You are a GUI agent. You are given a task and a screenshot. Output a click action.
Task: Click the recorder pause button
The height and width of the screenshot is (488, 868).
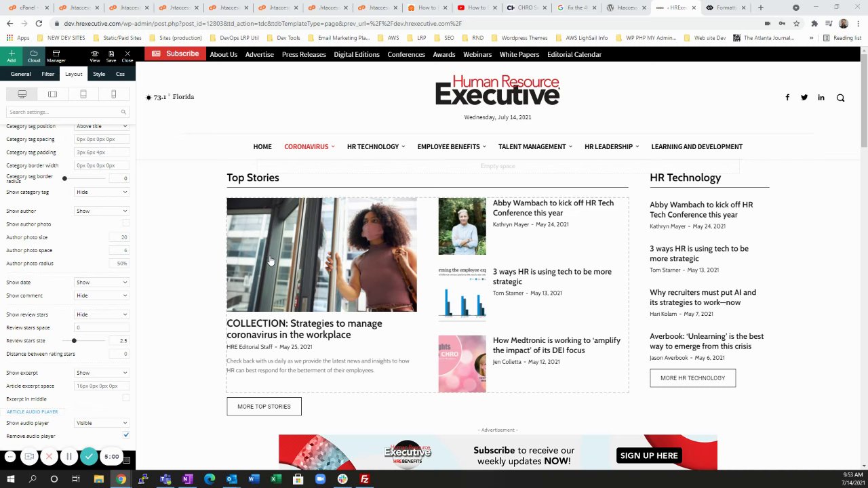pyautogui.click(x=68, y=457)
